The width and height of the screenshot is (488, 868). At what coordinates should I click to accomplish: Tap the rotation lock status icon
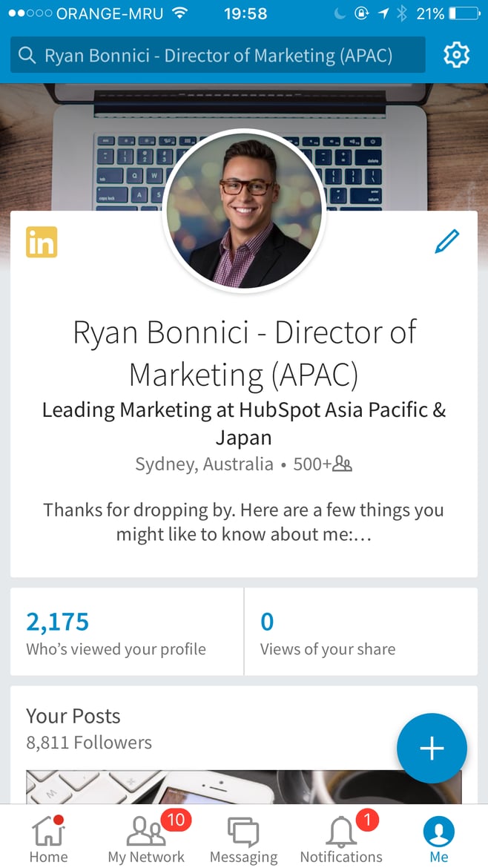362,13
